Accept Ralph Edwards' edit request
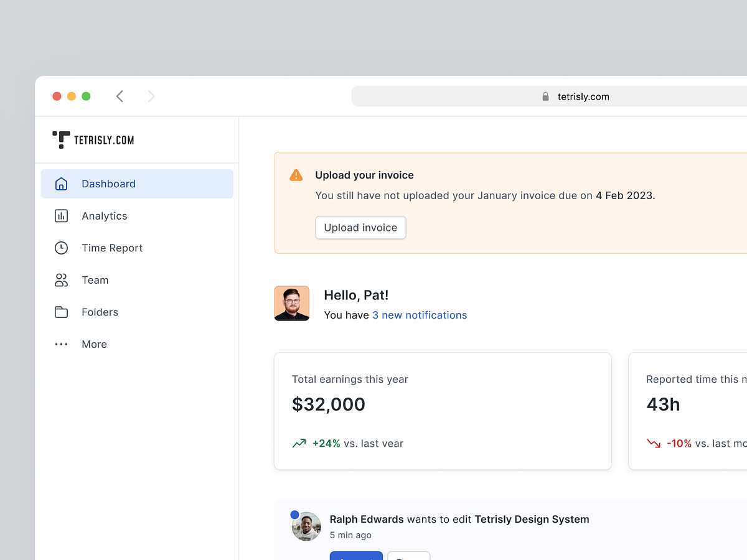 click(x=356, y=557)
